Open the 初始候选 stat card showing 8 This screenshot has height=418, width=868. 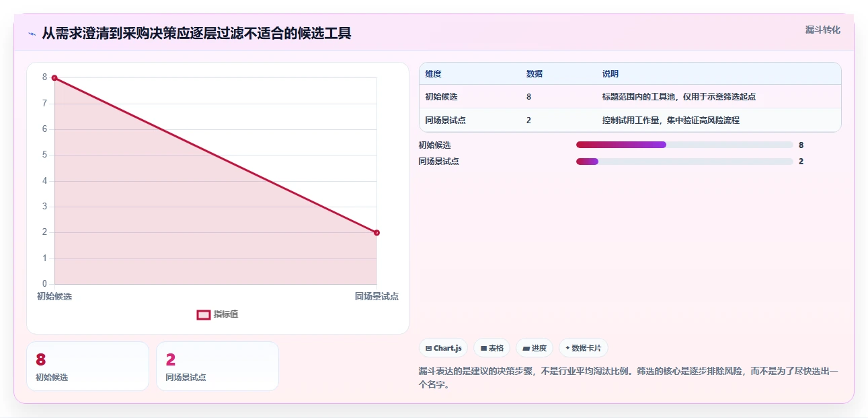pyautogui.click(x=87, y=366)
